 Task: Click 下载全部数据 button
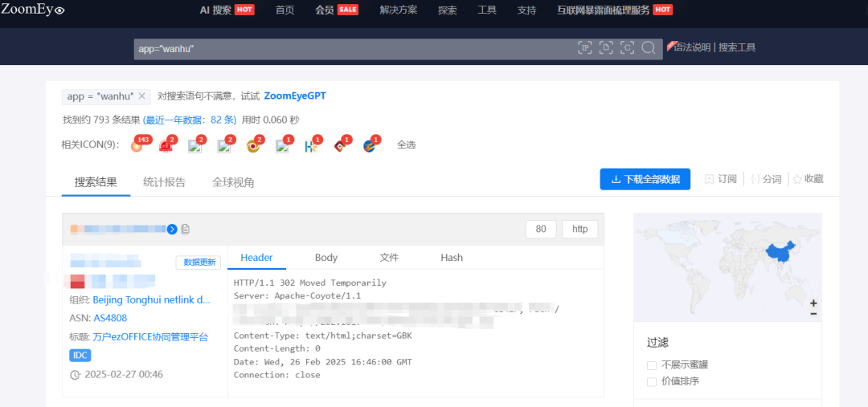pyautogui.click(x=645, y=179)
